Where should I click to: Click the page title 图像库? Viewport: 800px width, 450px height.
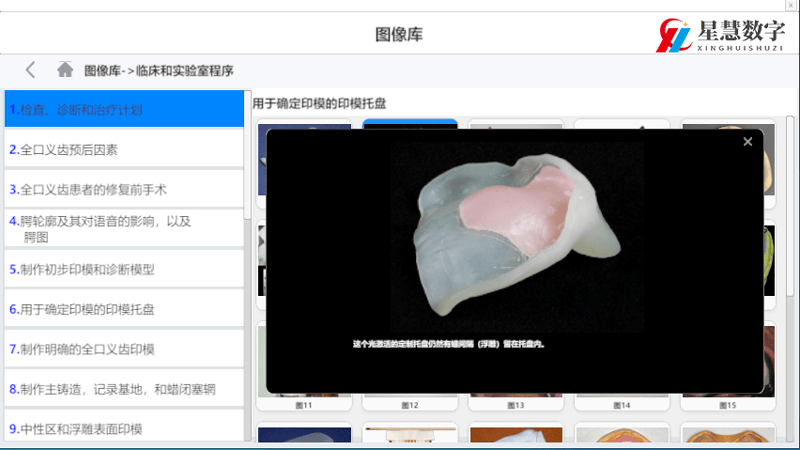[x=399, y=34]
